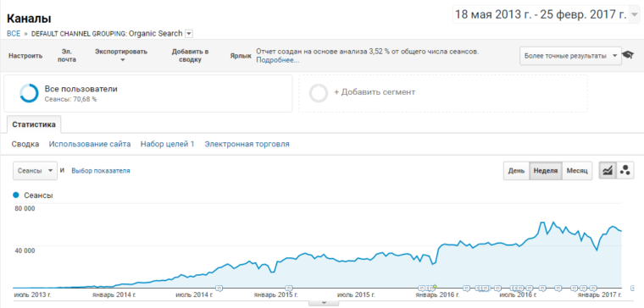Click the Ярлык button
644x308 pixels.
(241, 56)
